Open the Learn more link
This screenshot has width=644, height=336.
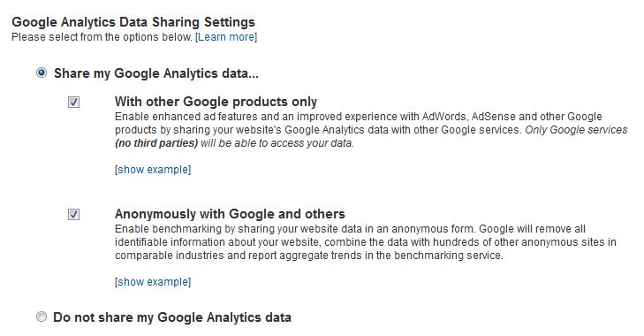coord(226,37)
